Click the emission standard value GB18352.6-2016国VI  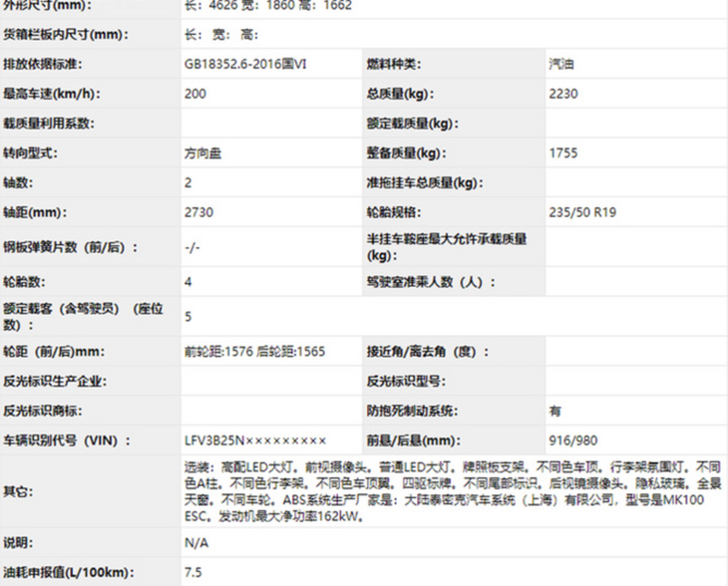coord(245,64)
